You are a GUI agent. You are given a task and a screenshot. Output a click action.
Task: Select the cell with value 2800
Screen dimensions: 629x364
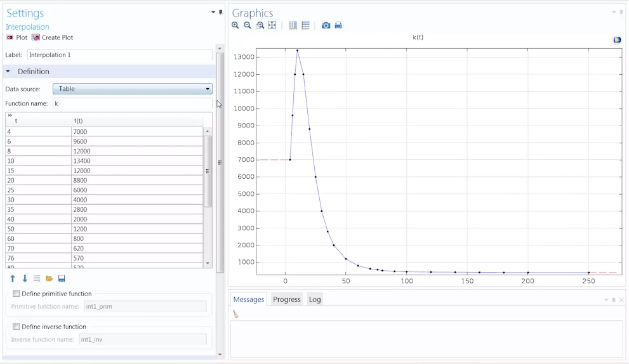pos(137,209)
